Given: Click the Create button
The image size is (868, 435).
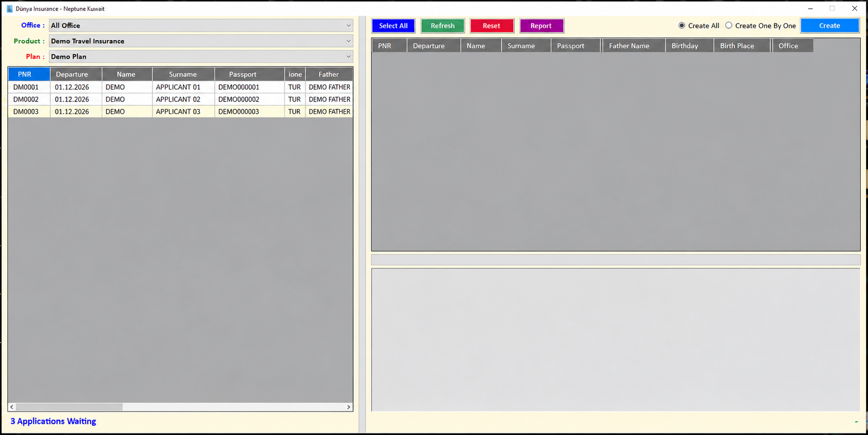Looking at the screenshot, I should pos(830,26).
